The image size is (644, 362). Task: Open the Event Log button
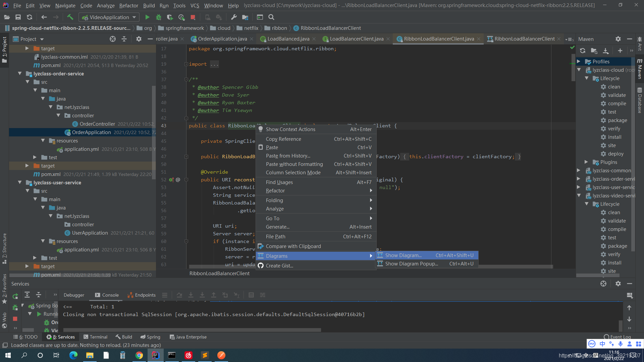click(x=617, y=337)
